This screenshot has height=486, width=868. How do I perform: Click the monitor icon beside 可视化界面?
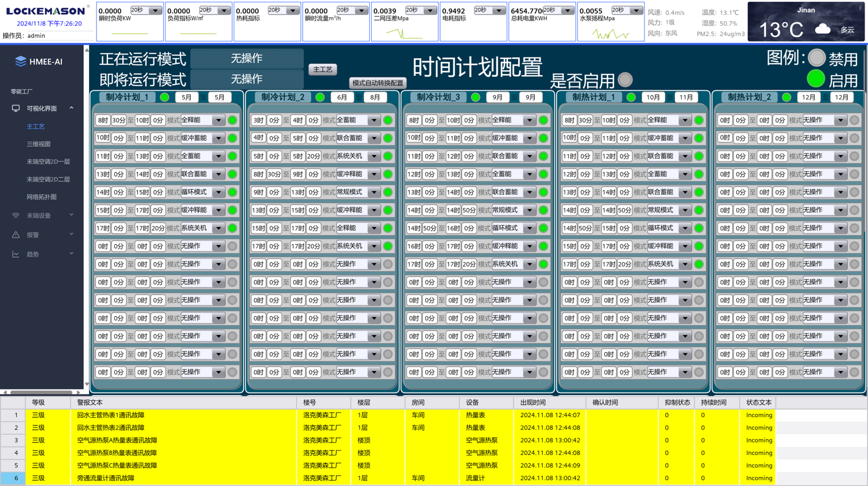(16, 109)
